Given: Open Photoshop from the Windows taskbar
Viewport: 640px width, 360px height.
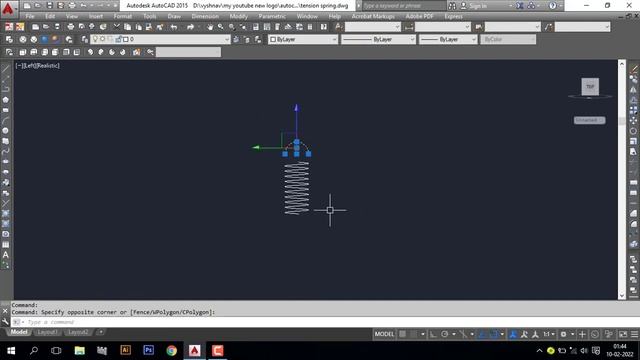Looking at the screenshot, I should click(x=149, y=351).
